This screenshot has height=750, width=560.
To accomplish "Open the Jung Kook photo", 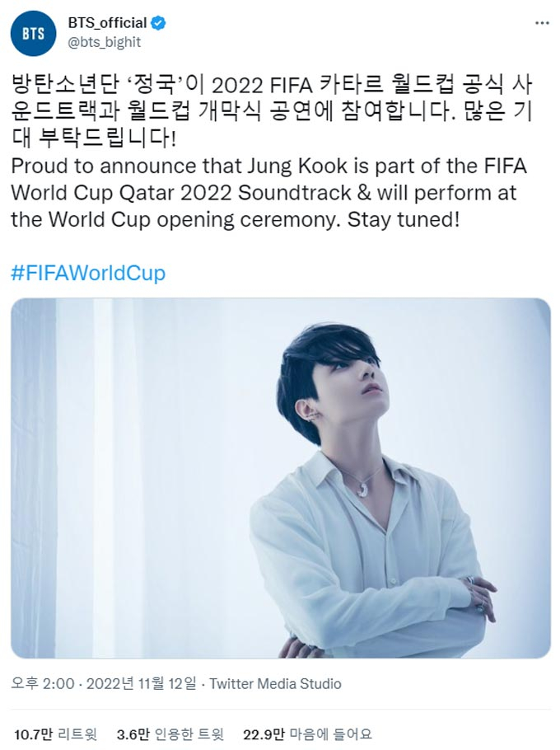I will 281,478.
